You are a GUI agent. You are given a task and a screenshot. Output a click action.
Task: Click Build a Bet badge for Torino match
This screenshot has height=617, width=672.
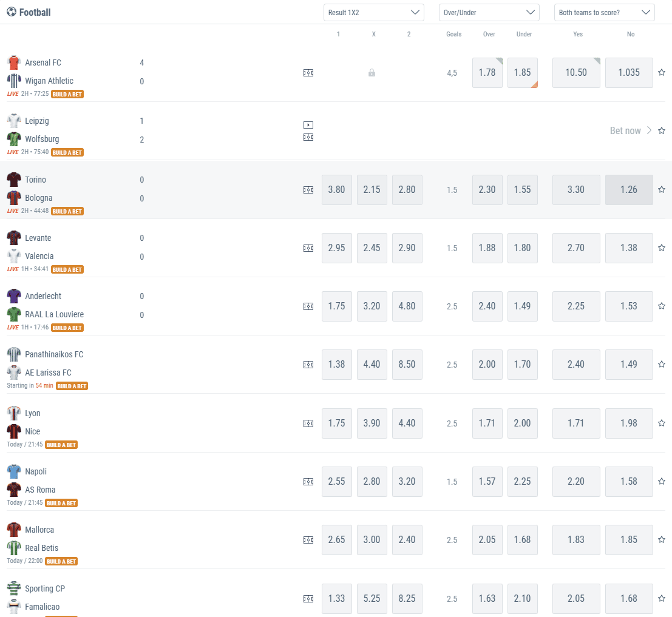pos(67,211)
